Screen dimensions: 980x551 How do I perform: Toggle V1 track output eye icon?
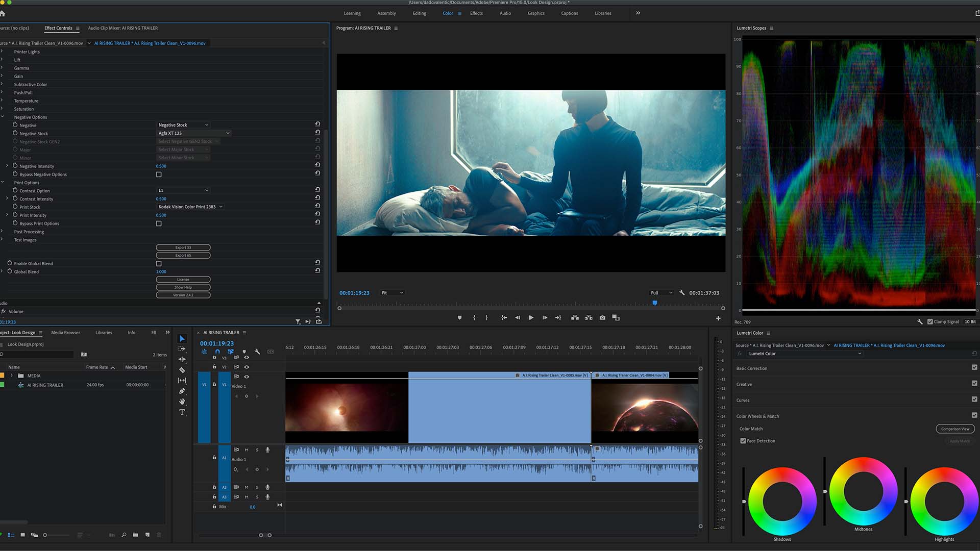pos(247,377)
